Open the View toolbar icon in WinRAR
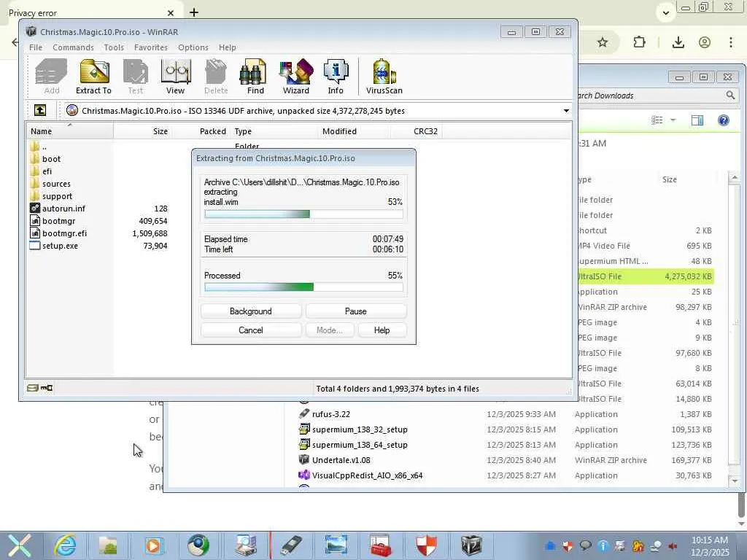747x560 pixels. point(176,77)
